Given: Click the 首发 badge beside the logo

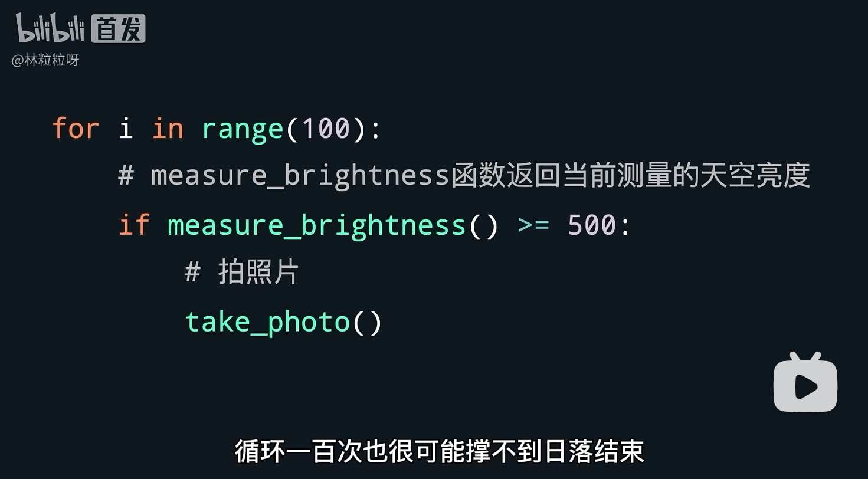Looking at the screenshot, I should click(x=119, y=29).
